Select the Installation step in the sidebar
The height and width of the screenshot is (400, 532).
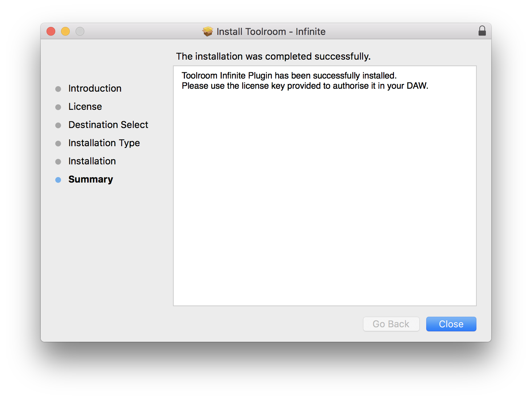[x=92, y=161]
